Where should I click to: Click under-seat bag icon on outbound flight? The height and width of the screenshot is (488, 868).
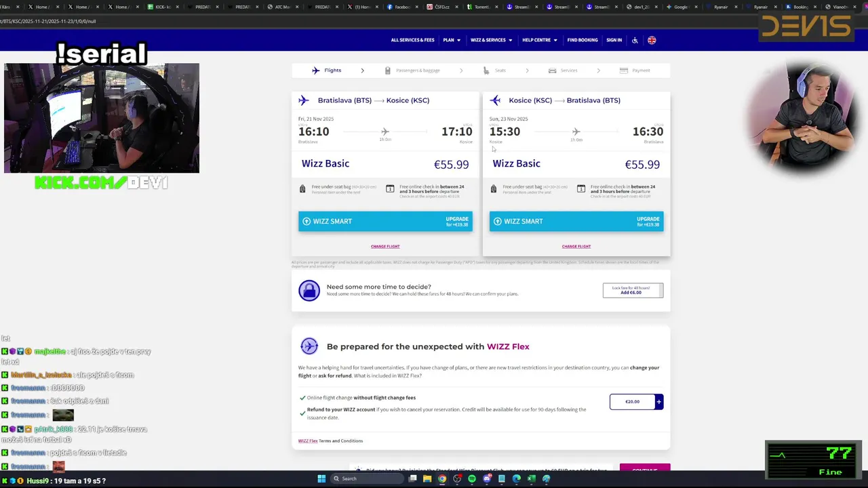pyautogui.click(x=302, y=188)
